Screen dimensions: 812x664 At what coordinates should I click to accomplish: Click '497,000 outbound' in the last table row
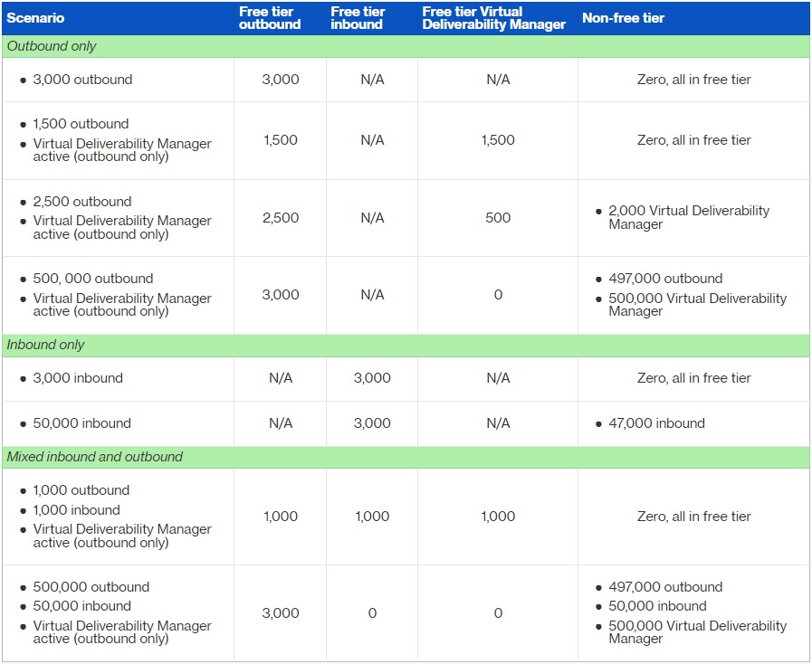(665, 587)
